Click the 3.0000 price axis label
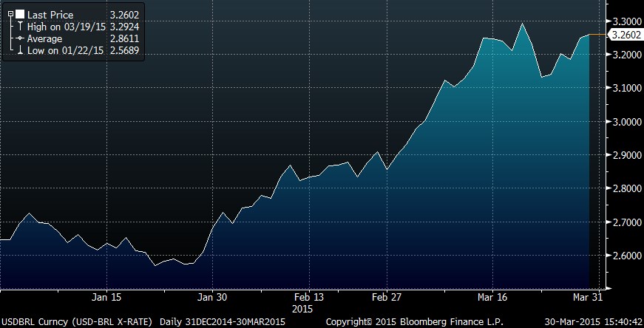644x328 pixels. pos(623,122)
